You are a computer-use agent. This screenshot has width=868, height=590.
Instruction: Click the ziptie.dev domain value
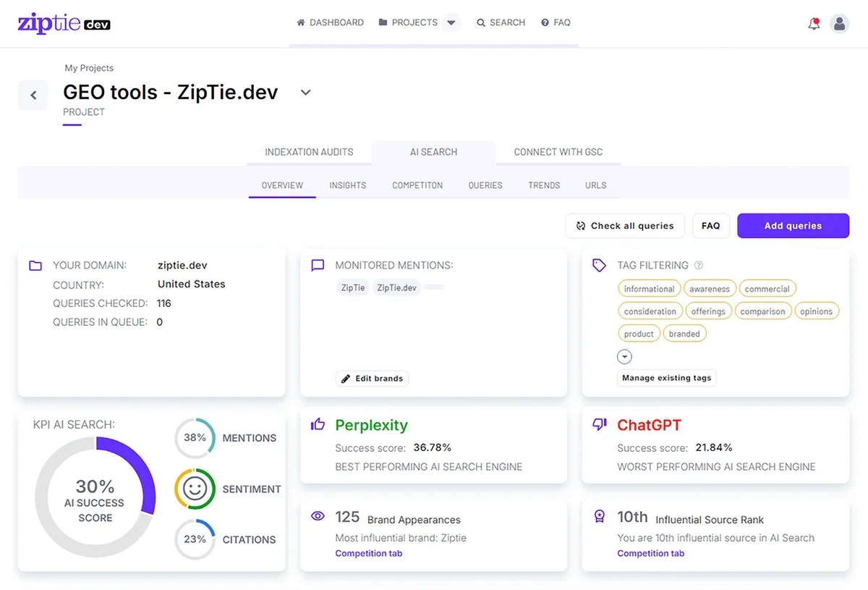[x=182, y=266]
